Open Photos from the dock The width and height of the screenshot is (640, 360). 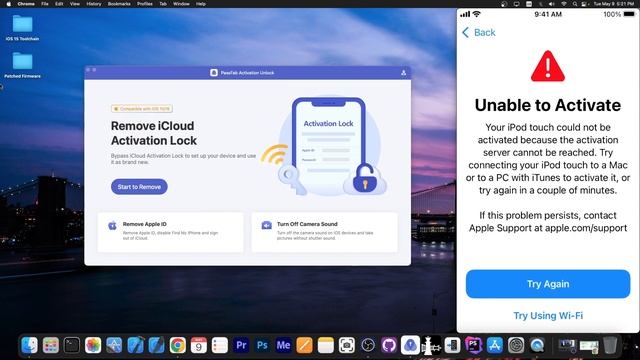pyautogui.click(x=93, y=345)
